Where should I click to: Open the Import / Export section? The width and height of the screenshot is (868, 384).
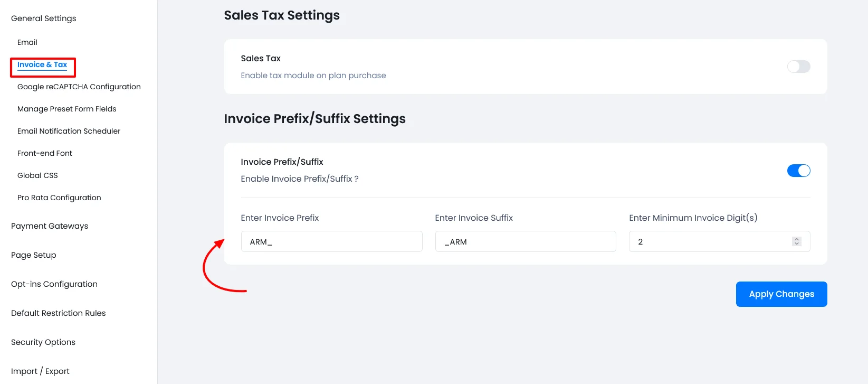(40, 371)
